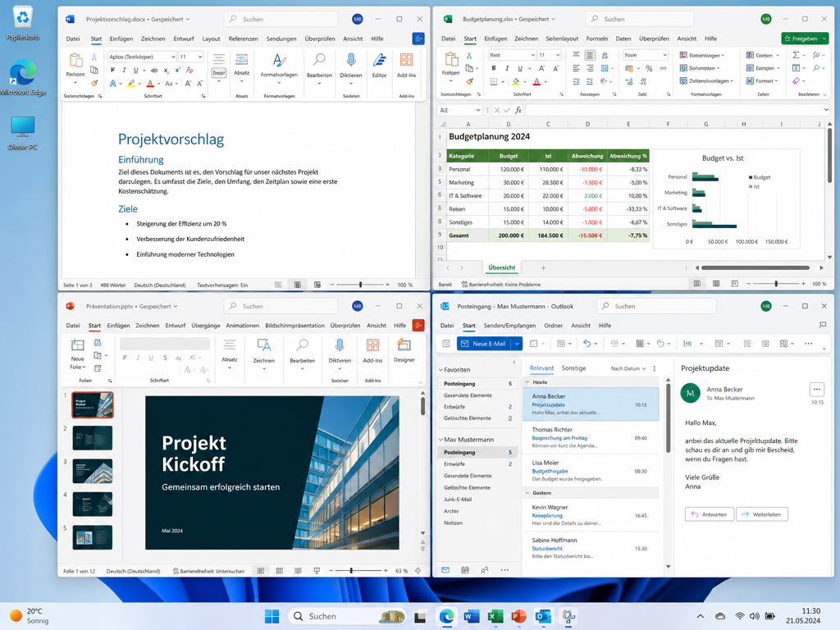This screenshot has height=630, width=840.
Task: Adjust the Word zoom slider
Action: (360, 285)
